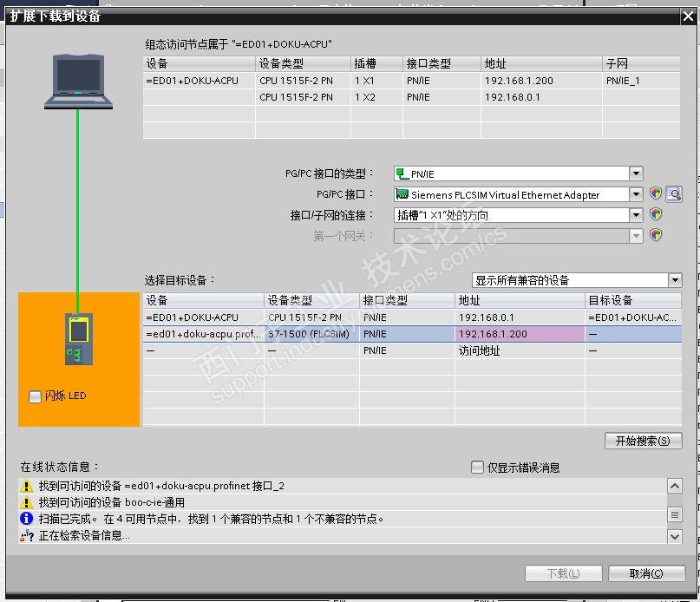Click the laptop PG/PC icon

coord(78,82)
